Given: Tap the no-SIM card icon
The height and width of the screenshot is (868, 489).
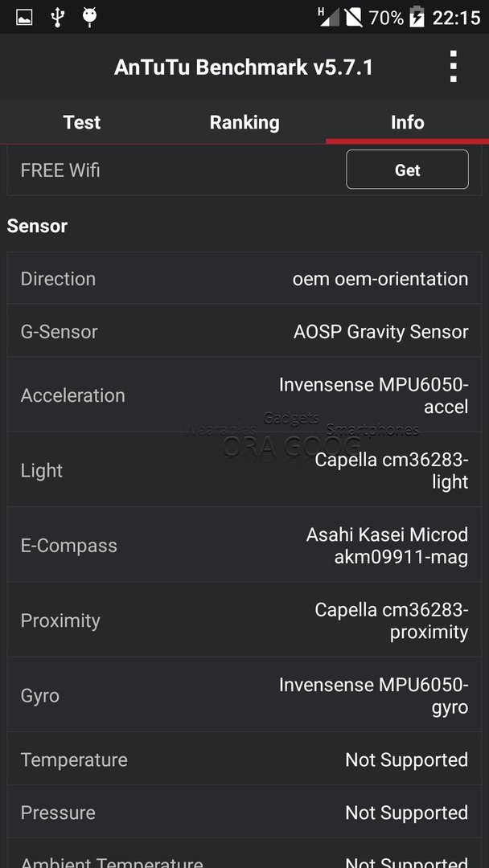Looking at the screenshot, I should (x=353, y=18).
